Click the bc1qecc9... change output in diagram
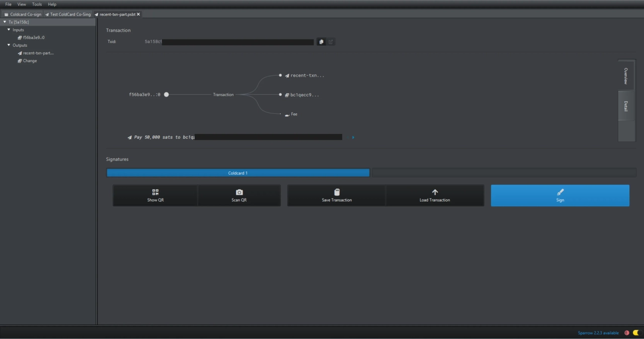This screenshot has height=339, width=644. pyautogui.click(x=301, y=95)
